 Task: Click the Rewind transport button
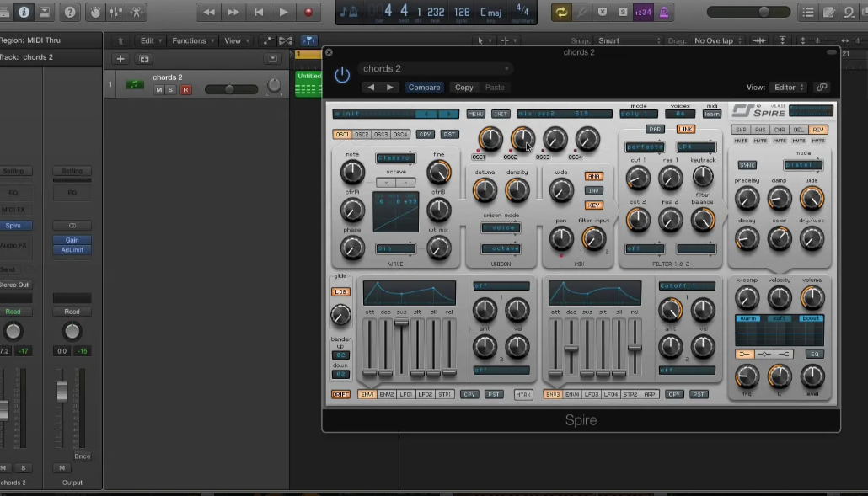pyautogui.click(x=209, y=12)
